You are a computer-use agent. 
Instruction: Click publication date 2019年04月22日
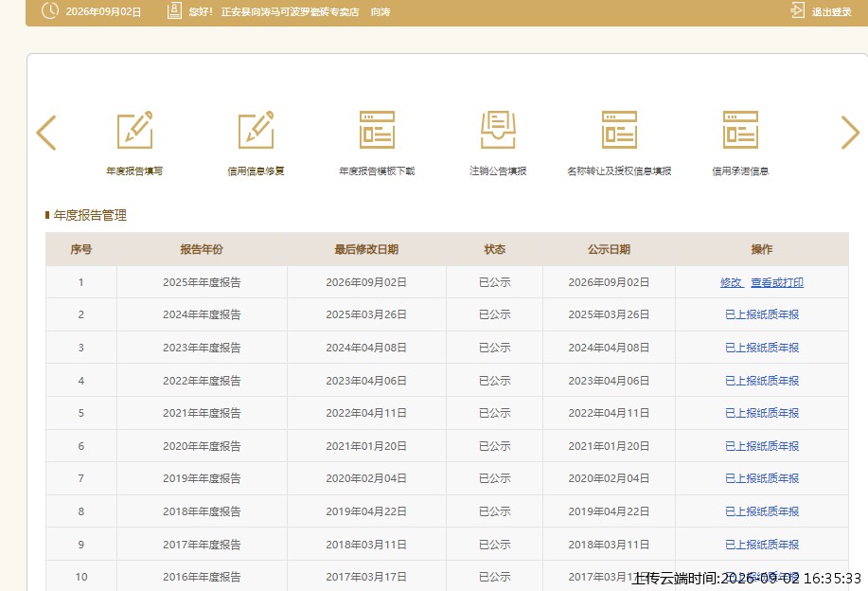pos(609,511)
